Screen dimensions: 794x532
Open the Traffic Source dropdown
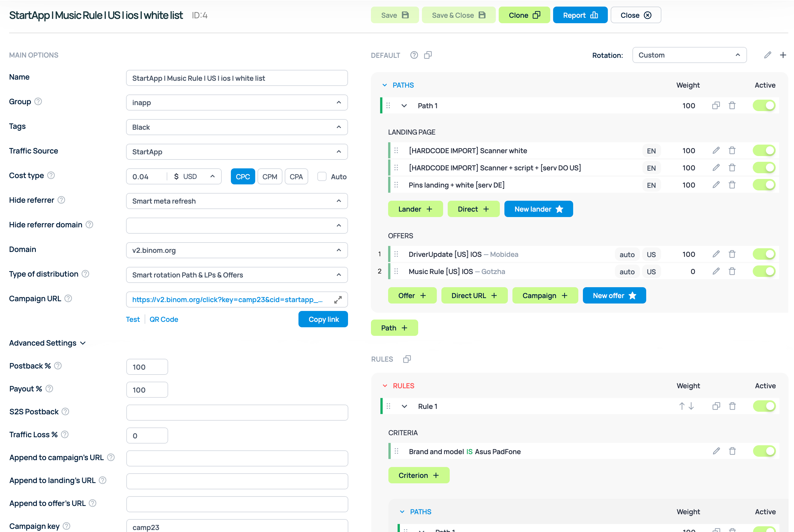237,152
